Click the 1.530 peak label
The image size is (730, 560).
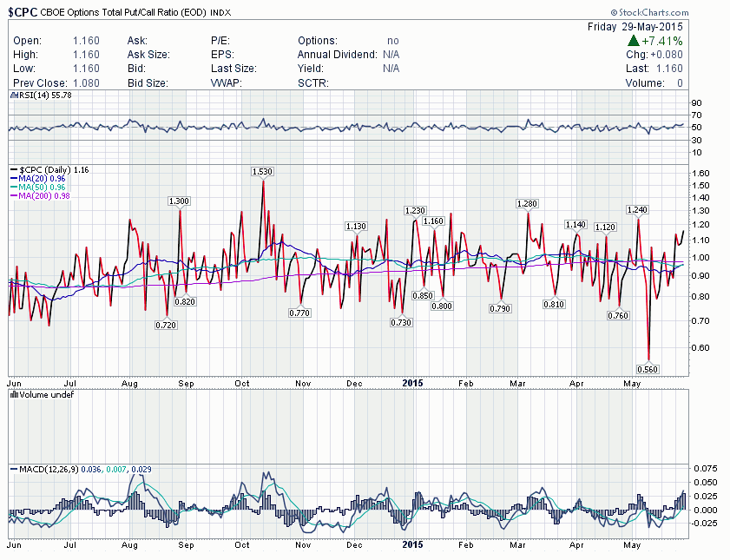262,172
